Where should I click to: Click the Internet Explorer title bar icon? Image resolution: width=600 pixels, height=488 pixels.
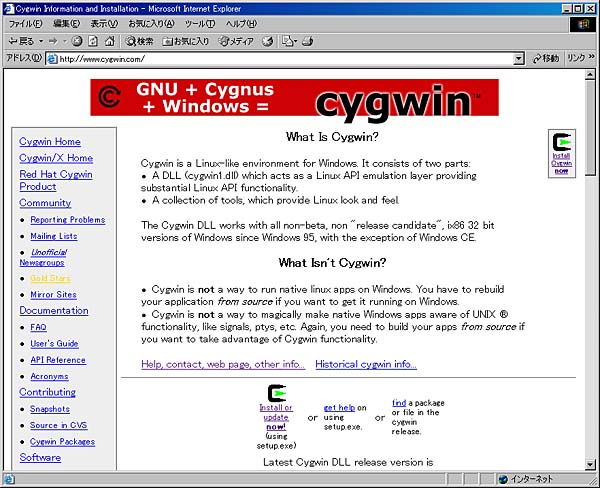[x=8, y=8]
